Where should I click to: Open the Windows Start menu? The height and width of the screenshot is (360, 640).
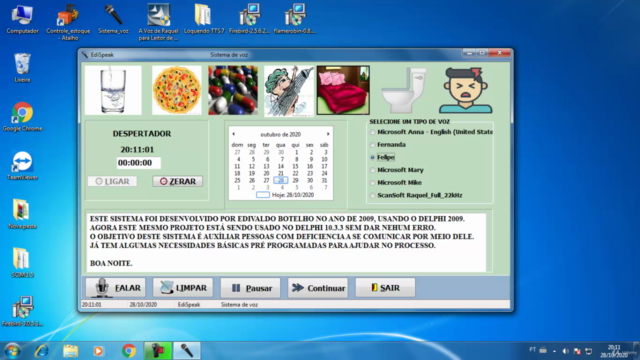click(x=12, y=351)
